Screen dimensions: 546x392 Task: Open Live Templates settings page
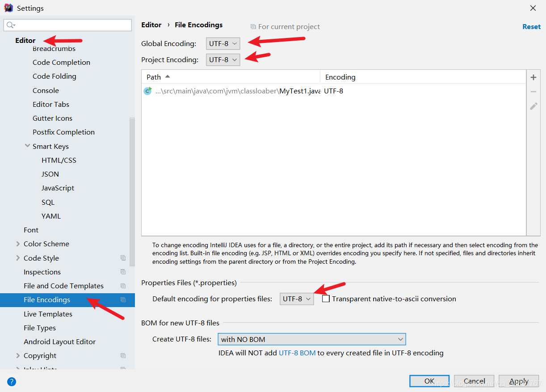[x=48, y=314]
